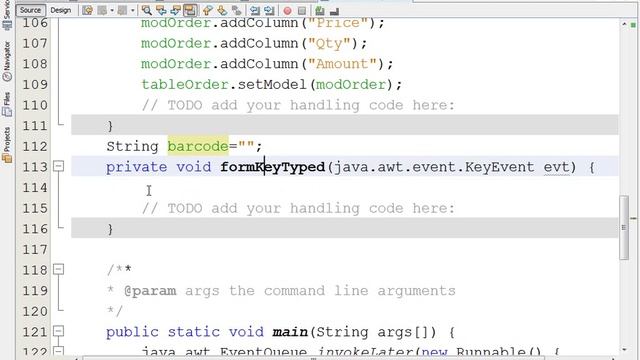Click the String type on line 112
Viewport: 640px width, 360px height.
point(132,146)
